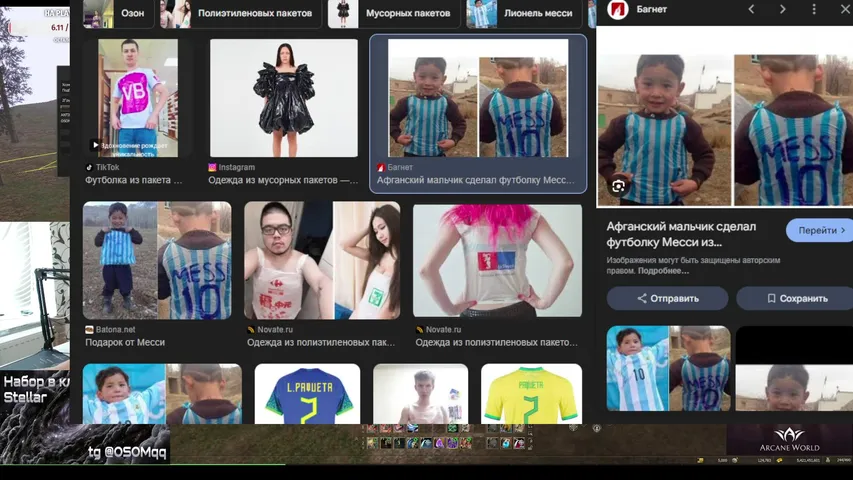Click the 'Футболка из пакета' title

133,180
